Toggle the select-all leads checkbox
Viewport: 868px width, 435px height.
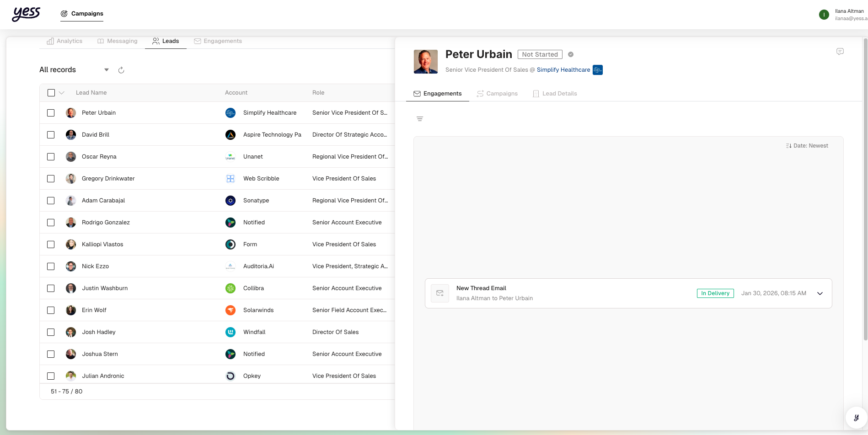click(51, 93)
